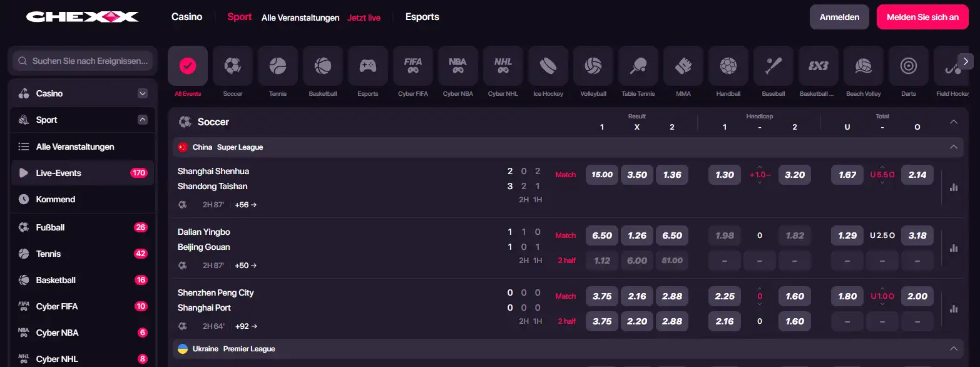This screenshot has height=367, width=980.
Task: Collapse the Ukraine Premier League group
Action: click(x=954, y=349)
